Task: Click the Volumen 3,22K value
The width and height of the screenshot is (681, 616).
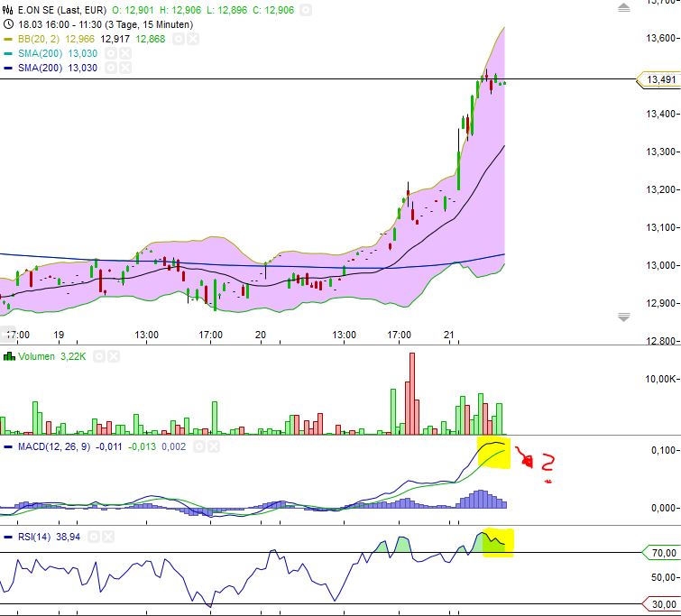Action: point(73,356)
